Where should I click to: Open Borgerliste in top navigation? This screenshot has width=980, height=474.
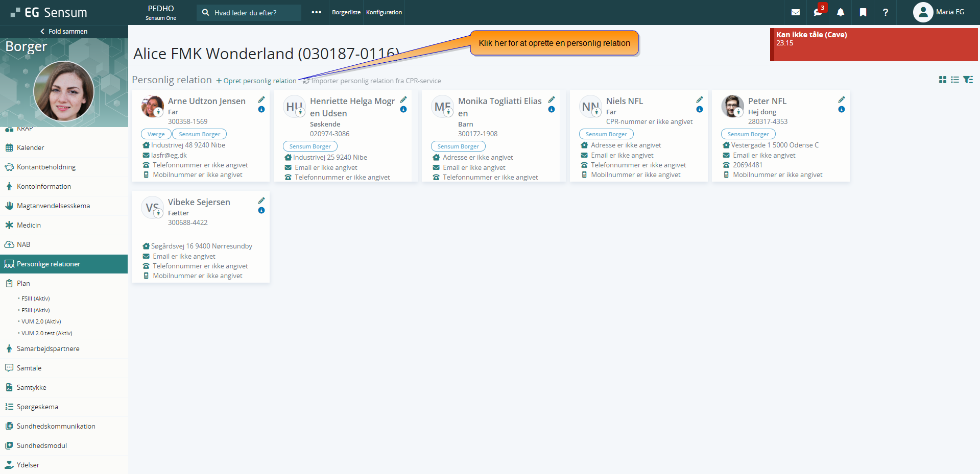point(346,12)
